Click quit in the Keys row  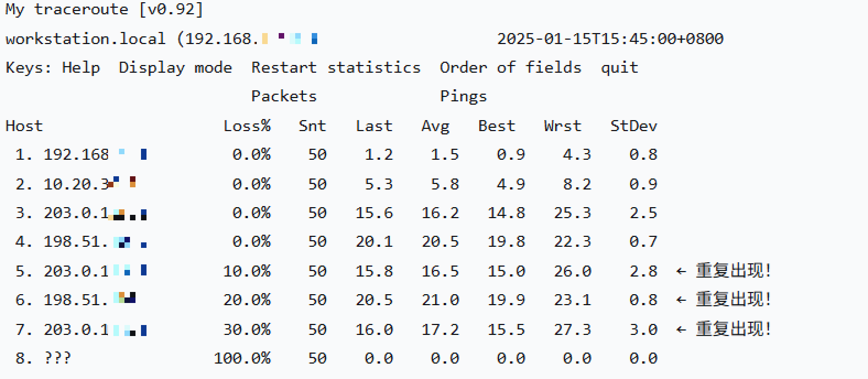pos(619,68)
